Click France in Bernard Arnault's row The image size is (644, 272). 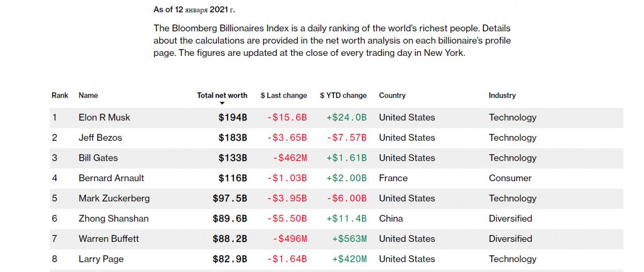point(393,178)
